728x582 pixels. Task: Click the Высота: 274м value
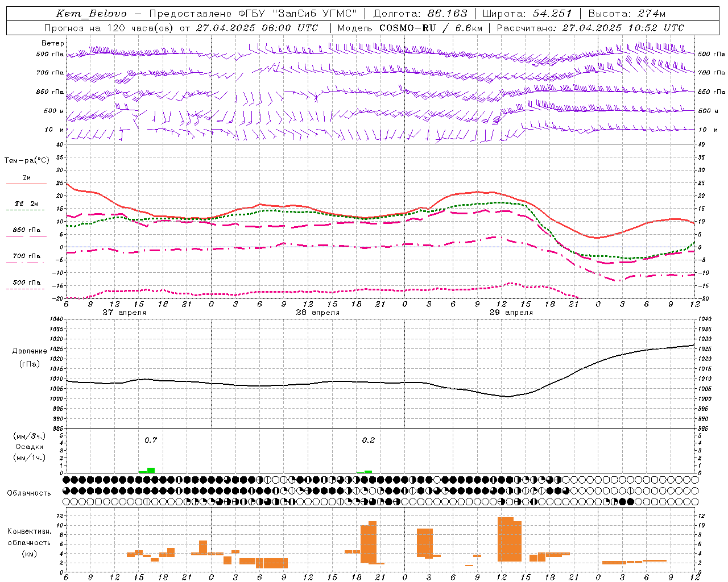coord(627,14)
